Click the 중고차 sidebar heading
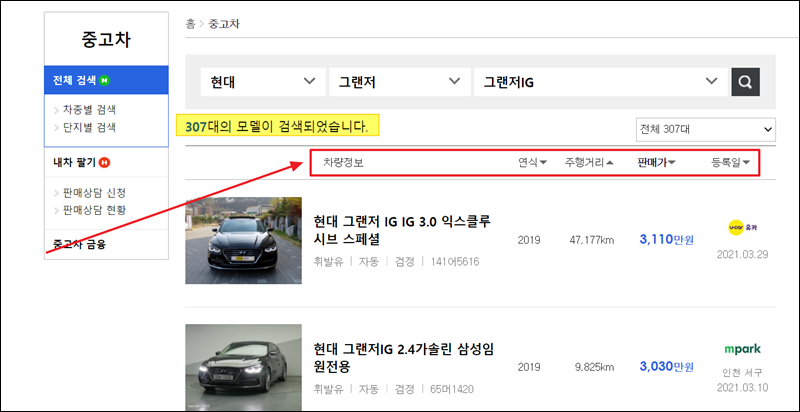The image size is (800, 412). click(x=106, y=40)
